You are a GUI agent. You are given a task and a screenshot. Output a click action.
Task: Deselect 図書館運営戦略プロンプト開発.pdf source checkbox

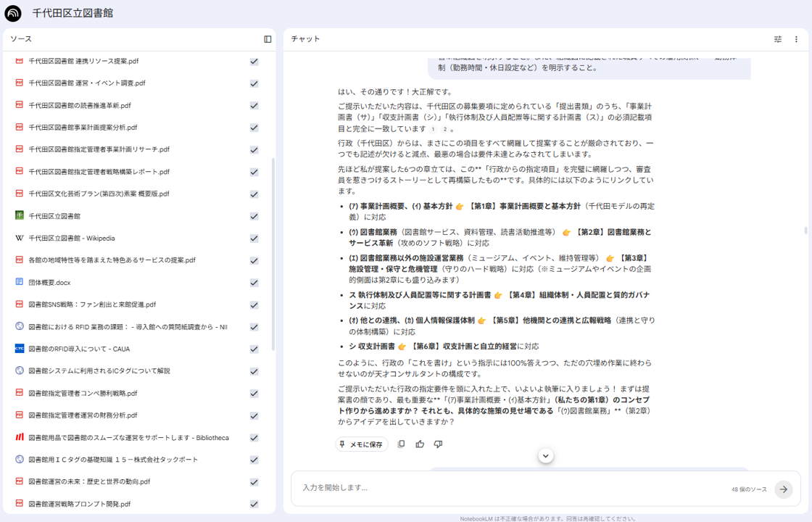(x=254, y=504)
